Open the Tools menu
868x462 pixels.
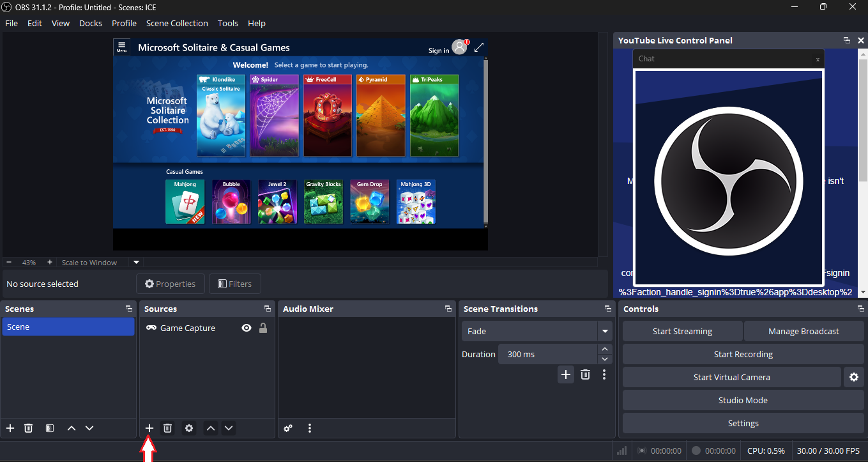click(x=228, y=23)
